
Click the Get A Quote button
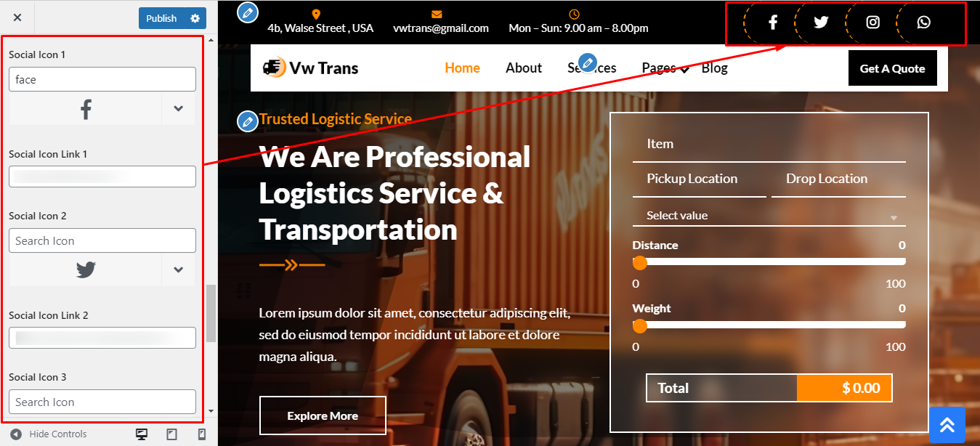pos(892,69)
